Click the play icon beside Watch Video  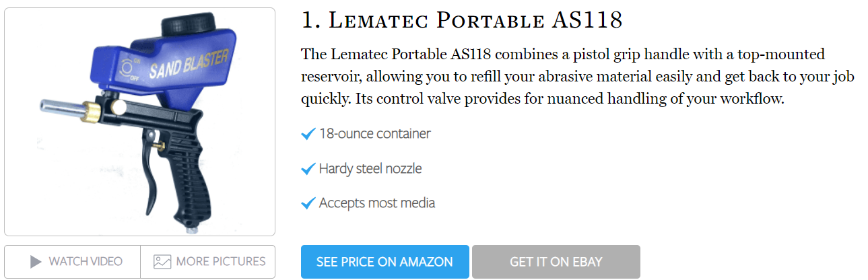coord(36,262)
